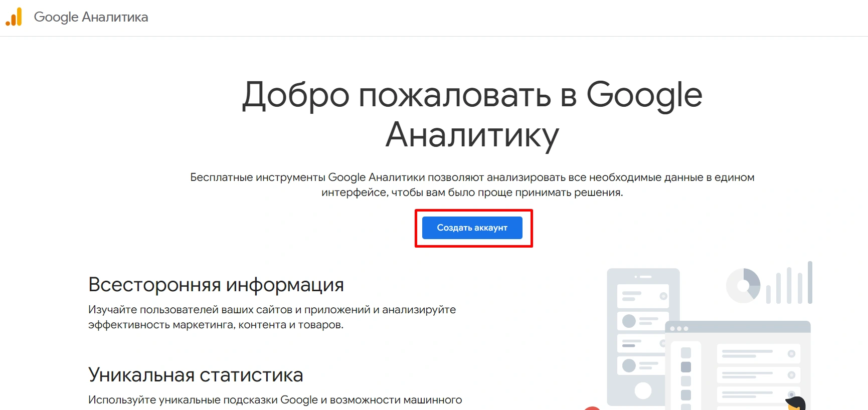Viewport: 868px width, 410px height.
Task: Click the round avatar in the phone's second row
Action: point(629,321)
